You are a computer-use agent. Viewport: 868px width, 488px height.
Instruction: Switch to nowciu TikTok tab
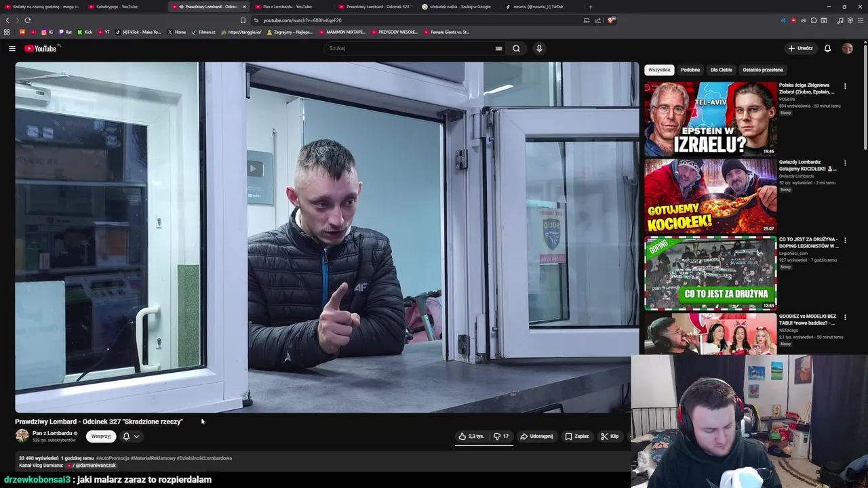click(540, 7)
